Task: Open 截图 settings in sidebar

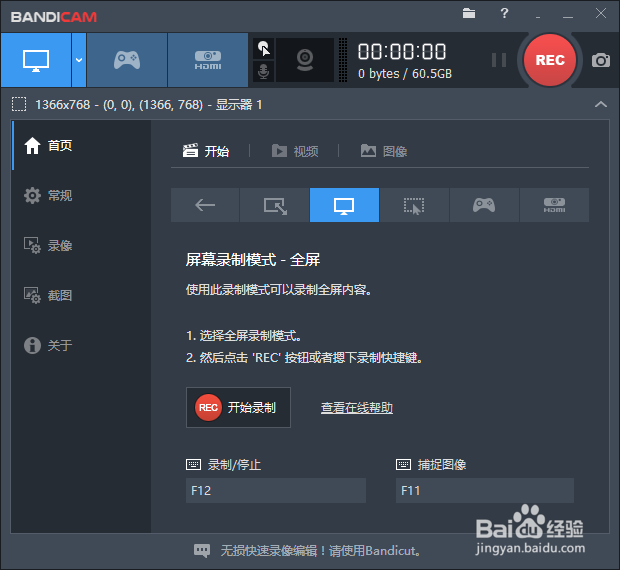Action: tap(81, 295)
